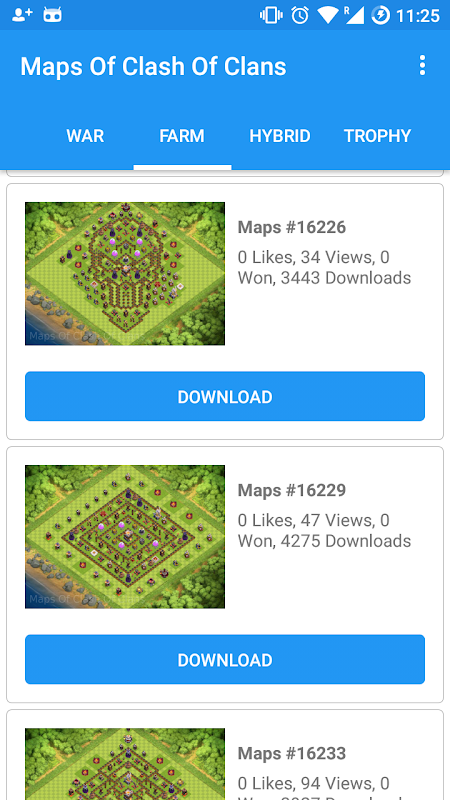Tap the vibrate mode status icon
The image size is (450, 800).
pos(271,15)
